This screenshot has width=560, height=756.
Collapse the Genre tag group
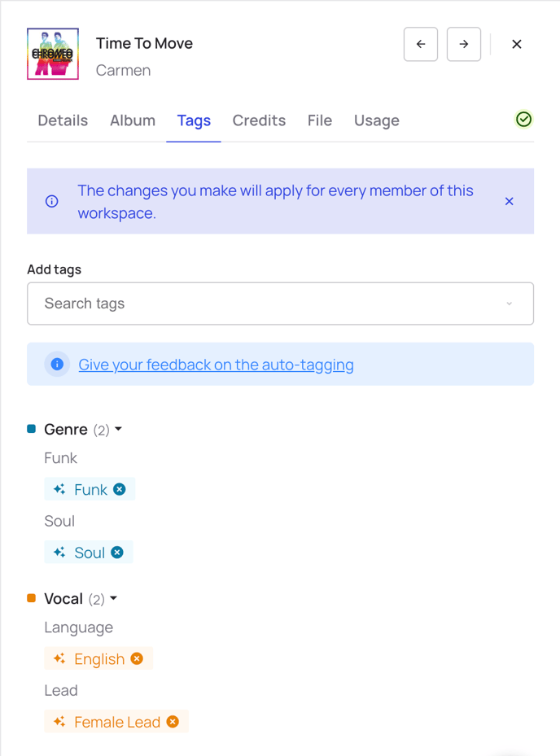click(x=118, y=429)
